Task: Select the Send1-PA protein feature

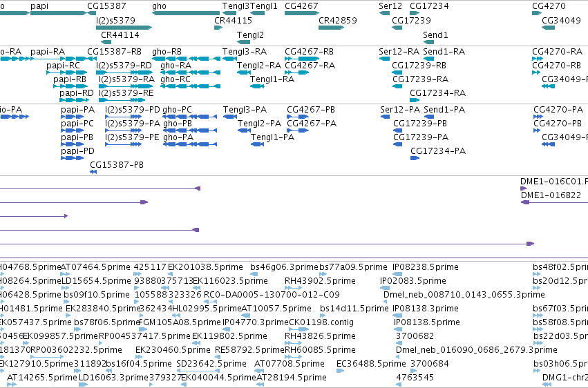Action: click(429, 117)
